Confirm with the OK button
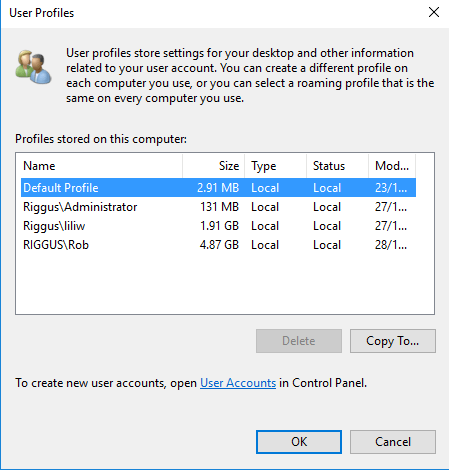The height and width of the screenshot is (470, 449). (x=299, y=442)
